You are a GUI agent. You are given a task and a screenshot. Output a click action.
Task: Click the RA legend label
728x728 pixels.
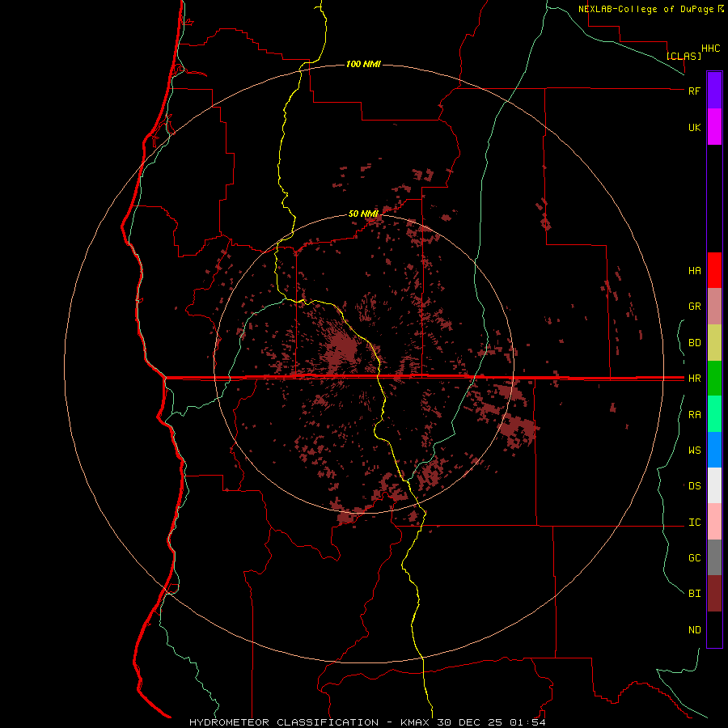click(x=694, y=415)
